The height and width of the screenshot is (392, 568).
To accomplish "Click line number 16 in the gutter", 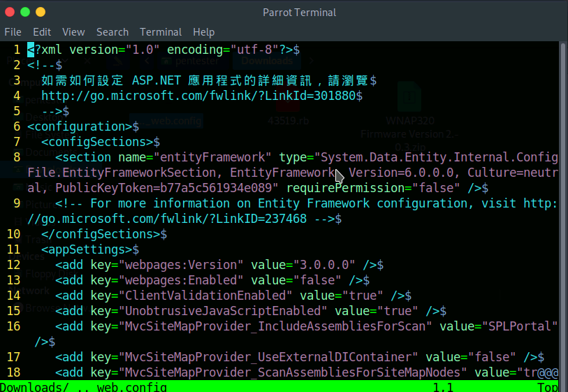I will tap(14, 326).
